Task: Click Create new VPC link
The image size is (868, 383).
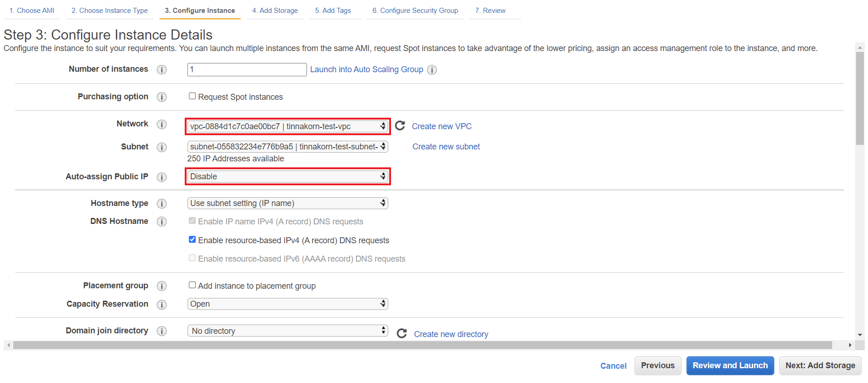Action: pyautogui.click(x=442, y=126)
